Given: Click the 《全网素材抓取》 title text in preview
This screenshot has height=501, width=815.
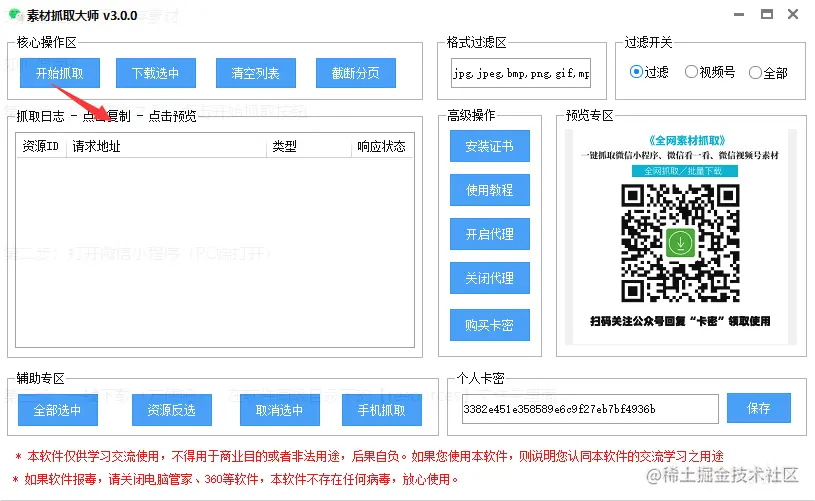Looking at the screenshot, I should [x=687, y=140].
